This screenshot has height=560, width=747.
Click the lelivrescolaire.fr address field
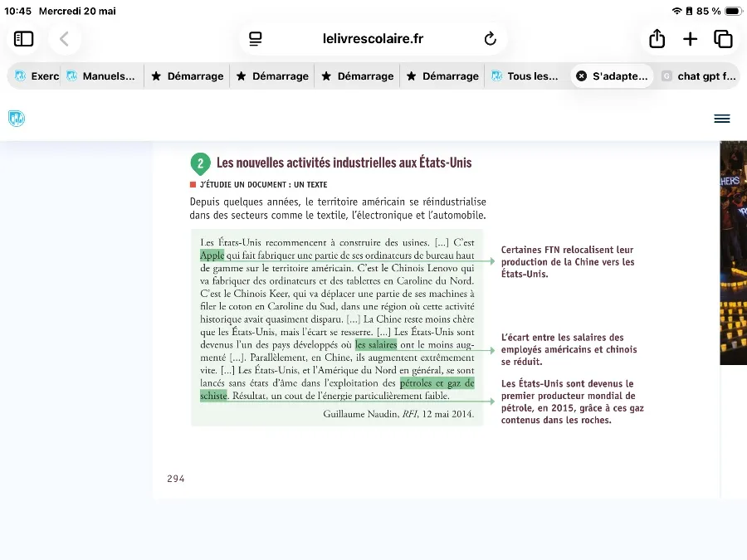point(373,38)
